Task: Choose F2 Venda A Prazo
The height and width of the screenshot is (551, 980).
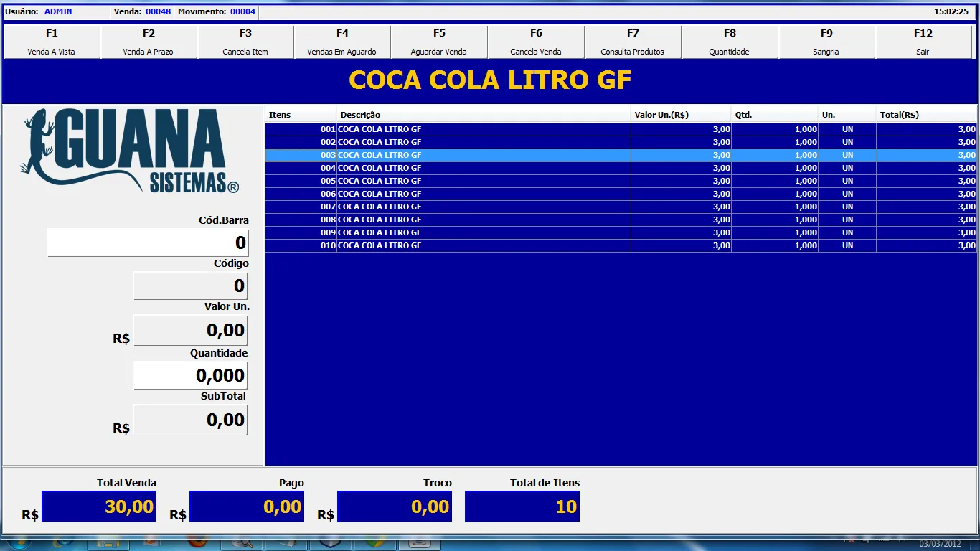Action: click(149, 42)
